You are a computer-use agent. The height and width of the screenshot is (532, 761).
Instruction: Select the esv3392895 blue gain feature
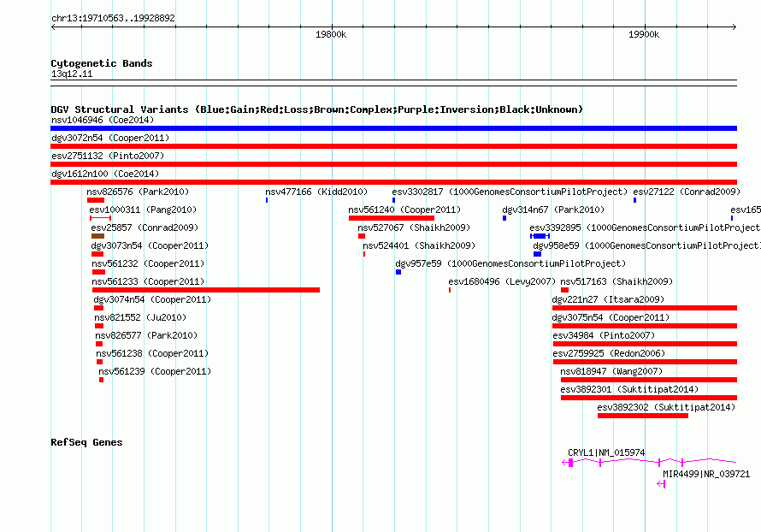pyautogui.click(x=540, y=236)
